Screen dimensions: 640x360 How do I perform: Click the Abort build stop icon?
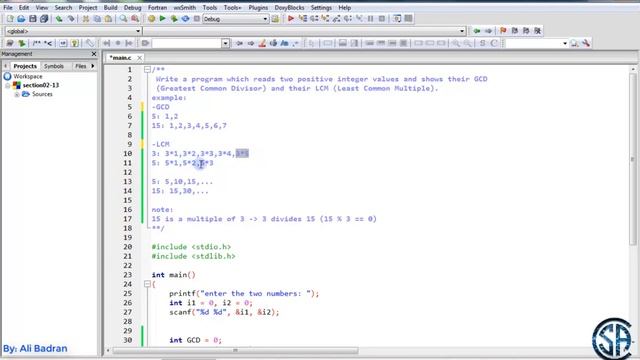[x=197, y=19]
